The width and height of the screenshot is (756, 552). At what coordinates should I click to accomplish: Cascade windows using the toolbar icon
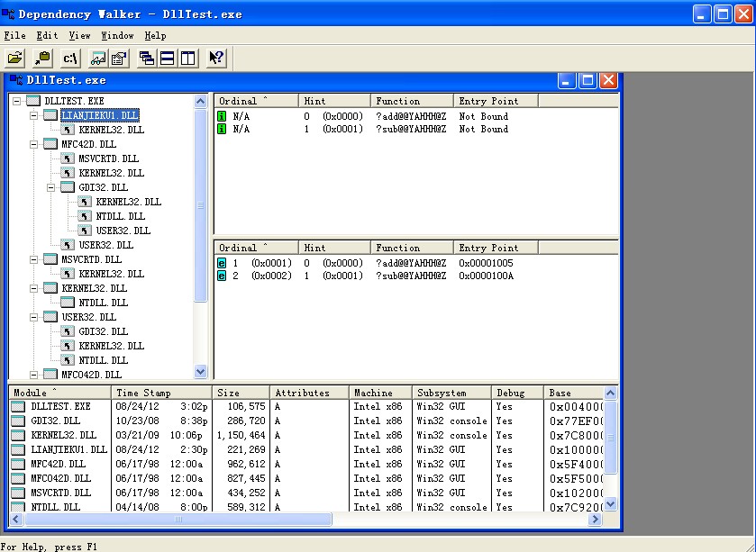147,58
